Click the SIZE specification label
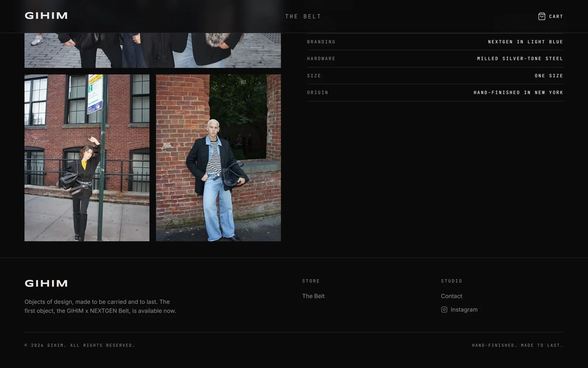The height and width of the screenshot is (368, 588). click(x=314, y=76)
